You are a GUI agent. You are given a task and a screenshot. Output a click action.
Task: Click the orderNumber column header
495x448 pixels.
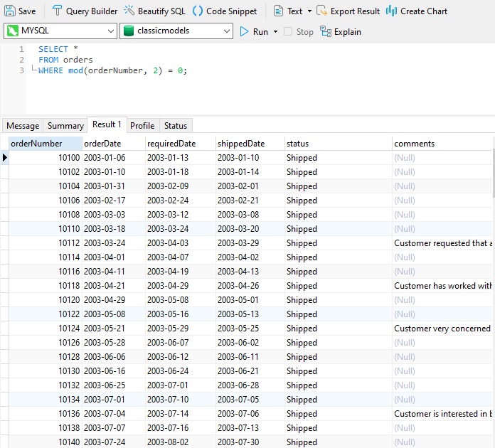pyautogui.click(x=46, y=144)
